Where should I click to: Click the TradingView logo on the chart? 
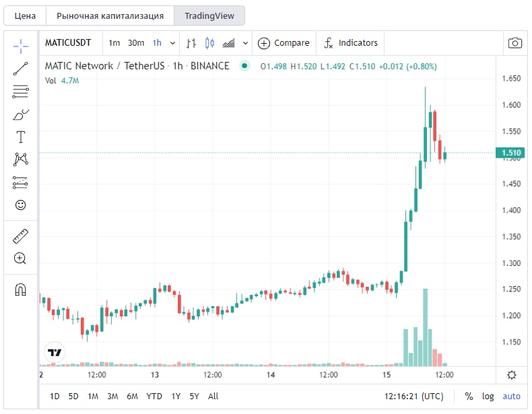[55, 352]
